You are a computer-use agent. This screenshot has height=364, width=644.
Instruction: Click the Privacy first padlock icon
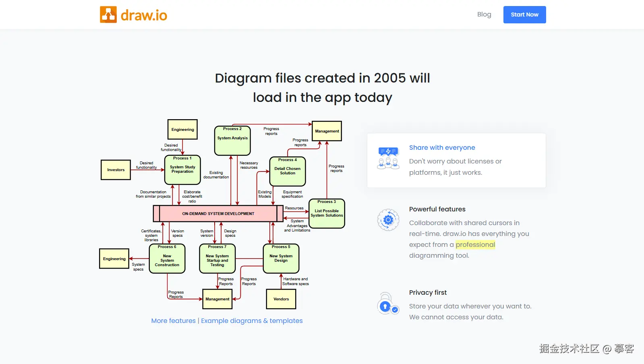[x=388, y=303]
